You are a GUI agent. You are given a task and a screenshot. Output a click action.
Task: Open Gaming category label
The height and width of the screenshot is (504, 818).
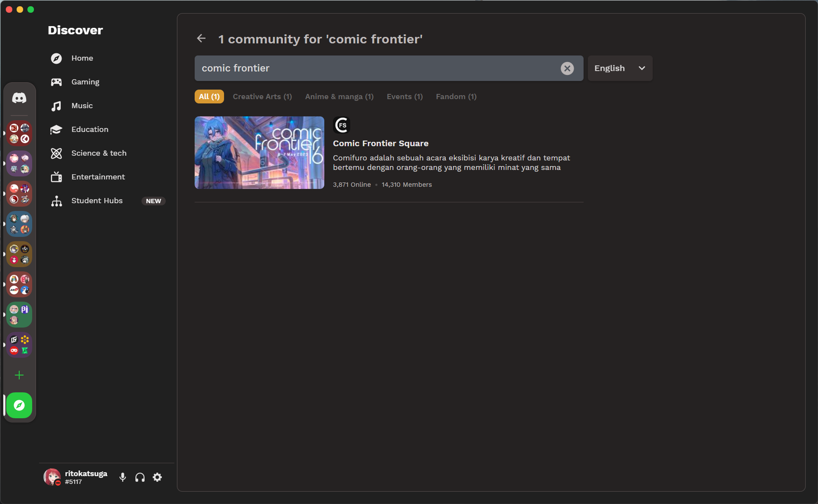point(85,82)
